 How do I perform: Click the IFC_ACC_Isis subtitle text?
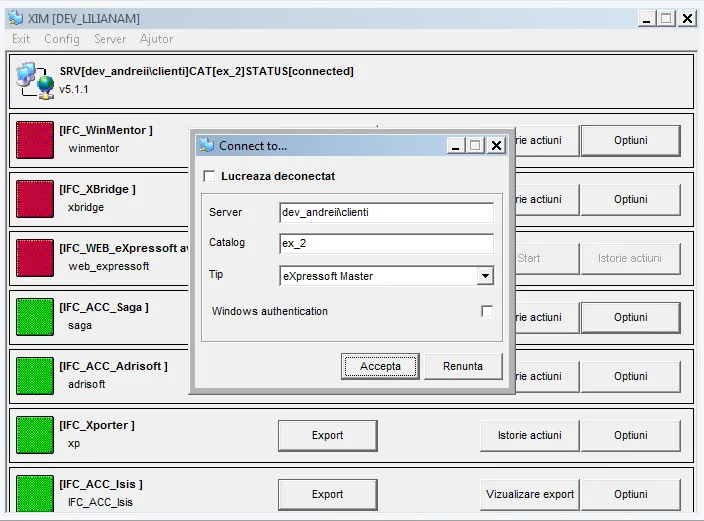tap(101, 502)
